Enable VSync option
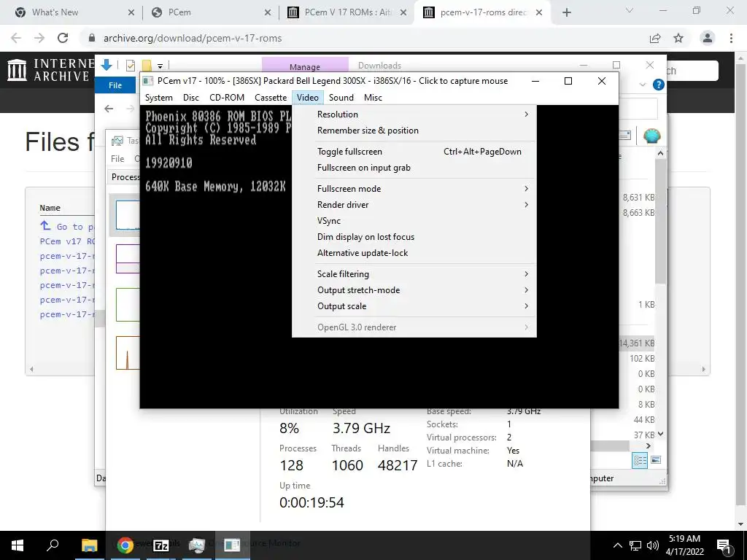Viewport: 747px width, 560px height. (x=414, y=221)
